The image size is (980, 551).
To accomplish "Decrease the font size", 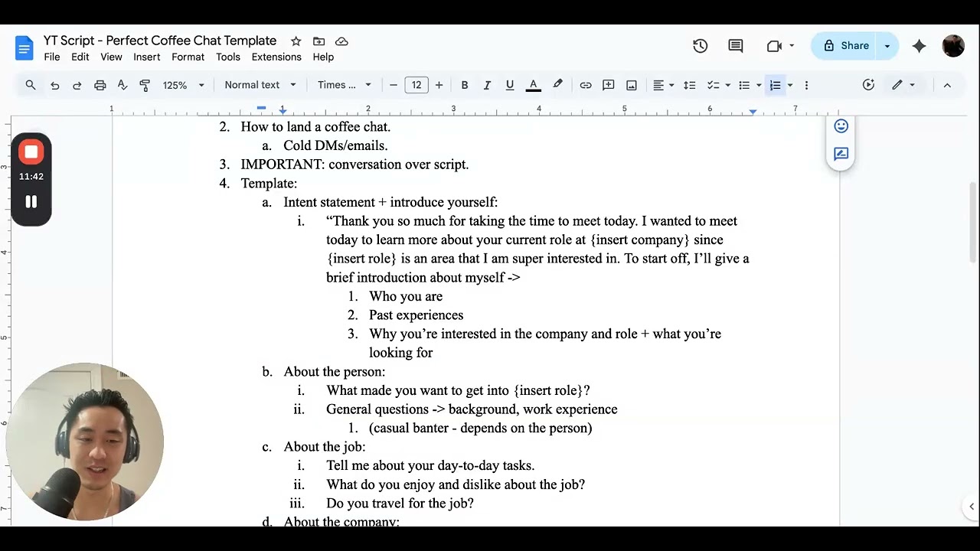I will tap(394, 85).
